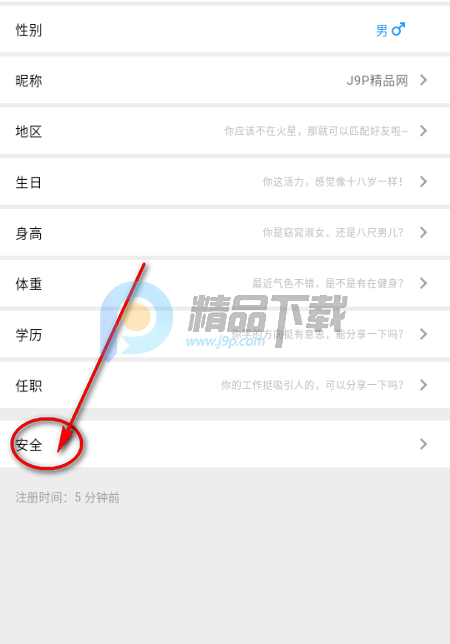Tap the male gender symbol icon
Viewport: 450px width, 644px height.
[x=398, y=30]
